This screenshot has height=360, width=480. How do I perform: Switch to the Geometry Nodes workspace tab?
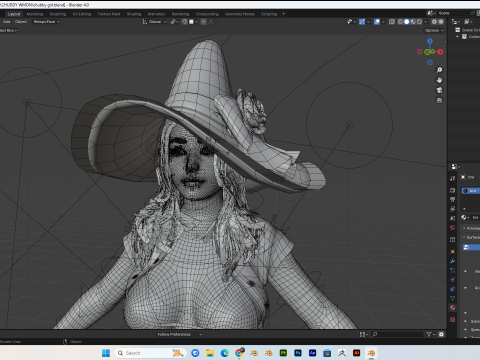coord(240,14)
